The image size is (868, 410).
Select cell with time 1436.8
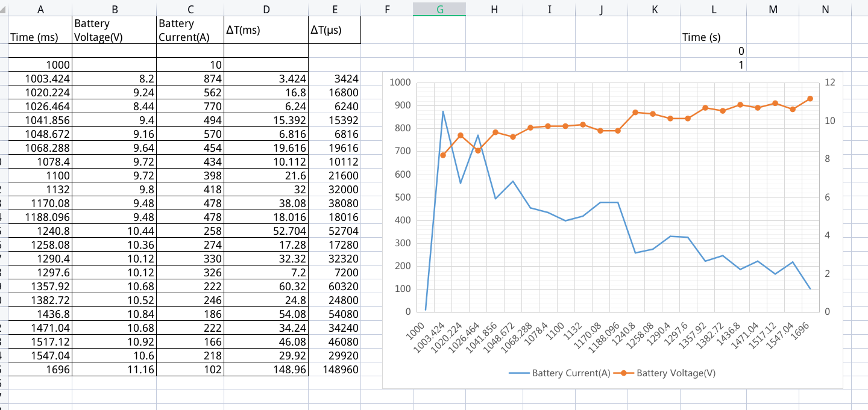coord(40,314)
